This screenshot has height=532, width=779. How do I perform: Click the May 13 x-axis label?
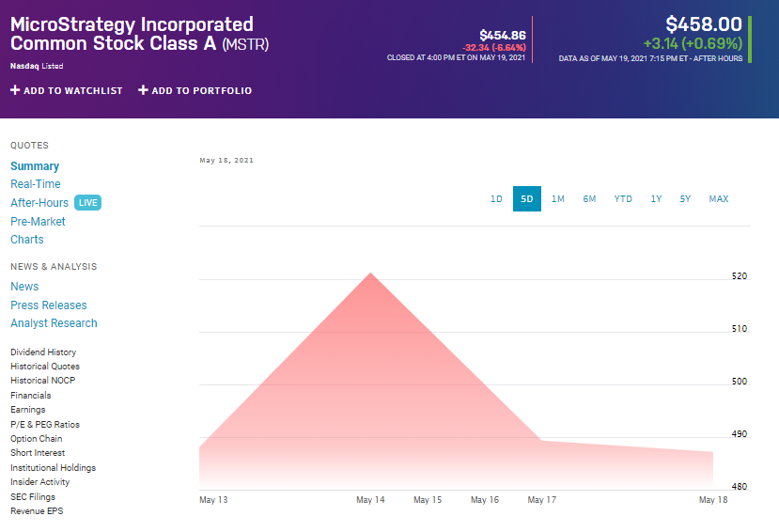pyautogui.click(x=213, y=500)
